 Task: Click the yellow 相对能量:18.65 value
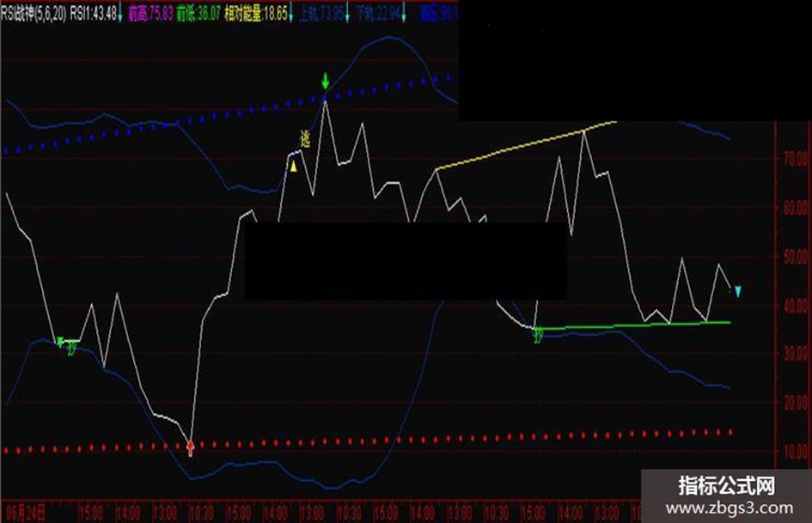(x=256, y=14)
